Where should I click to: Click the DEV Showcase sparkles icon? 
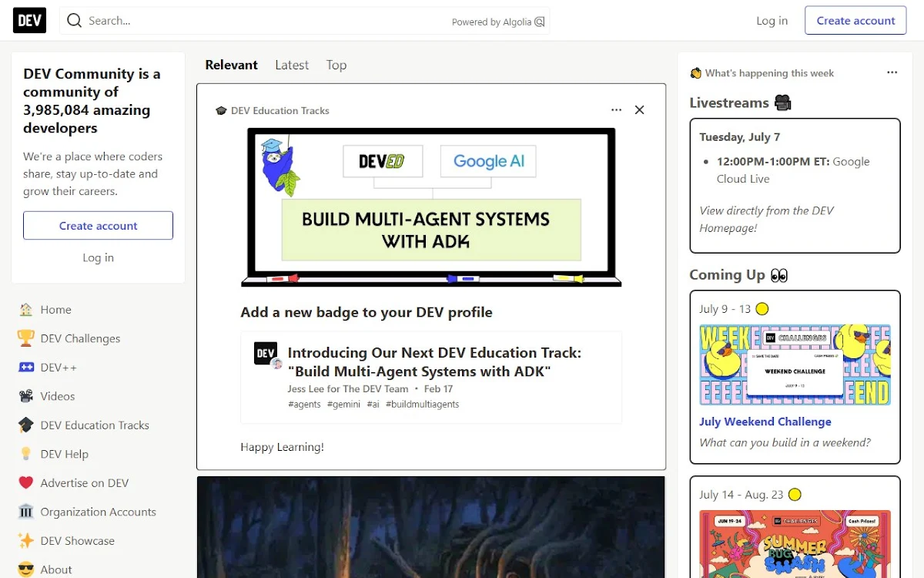(26, 541)
